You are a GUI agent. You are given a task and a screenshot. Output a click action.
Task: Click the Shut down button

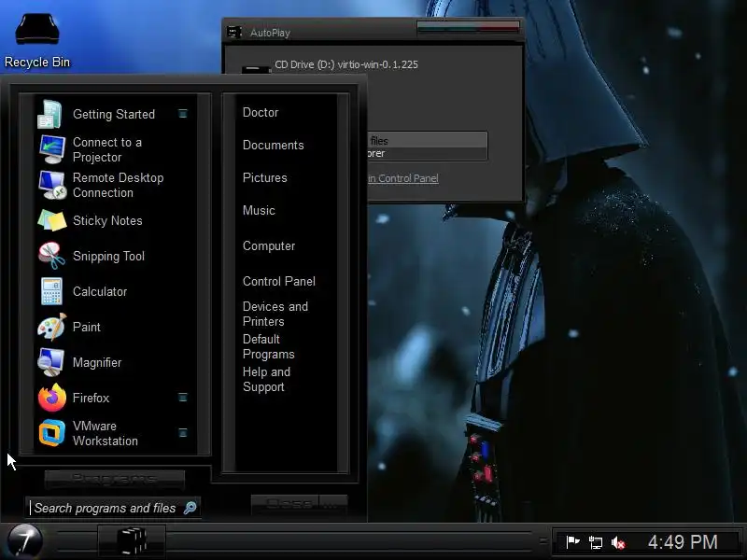pos(286,504)
